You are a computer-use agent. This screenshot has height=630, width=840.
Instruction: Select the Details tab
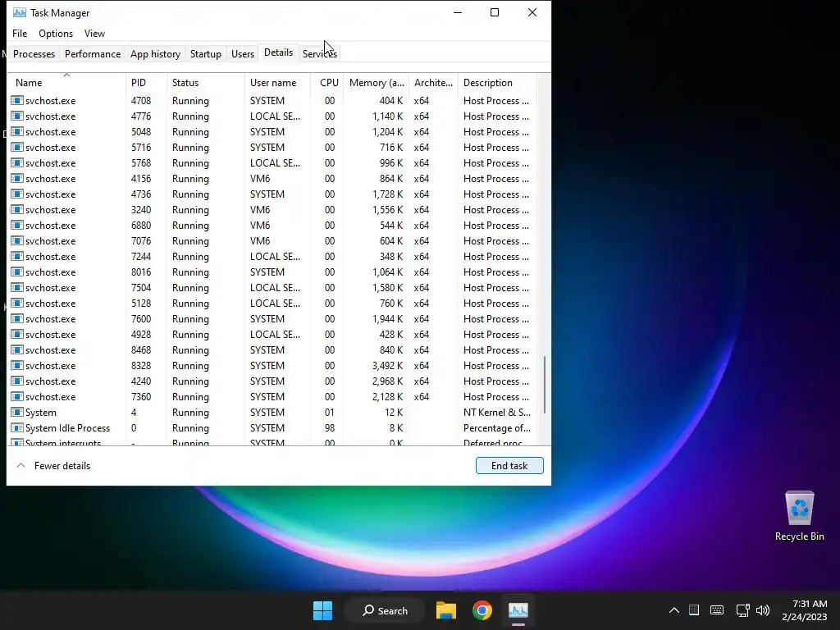coord(279,52)
